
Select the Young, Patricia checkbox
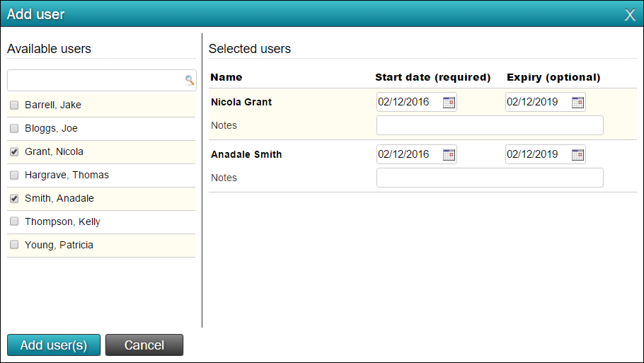pos(14,245)
